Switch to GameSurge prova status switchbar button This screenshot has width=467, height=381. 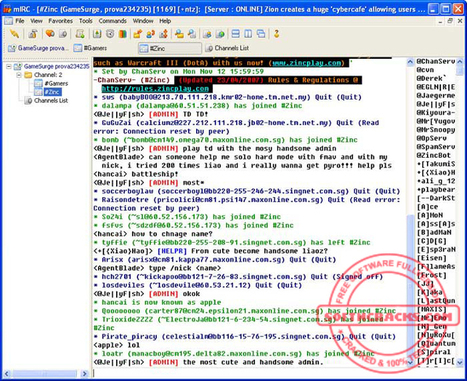point(38,48)
